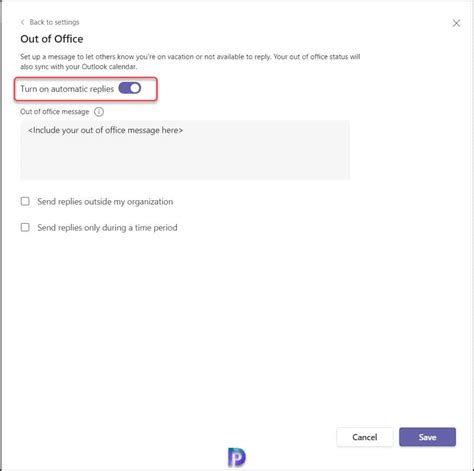The image size is (474, 471).
Task: Click 'Send replies only during a time period' text
Action: click(x=107, y=228)
